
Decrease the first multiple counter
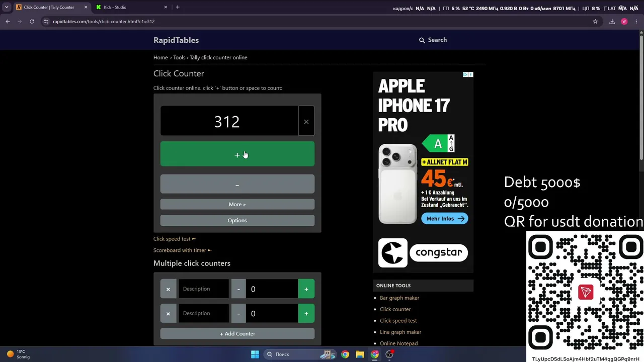tap(238, 289)
